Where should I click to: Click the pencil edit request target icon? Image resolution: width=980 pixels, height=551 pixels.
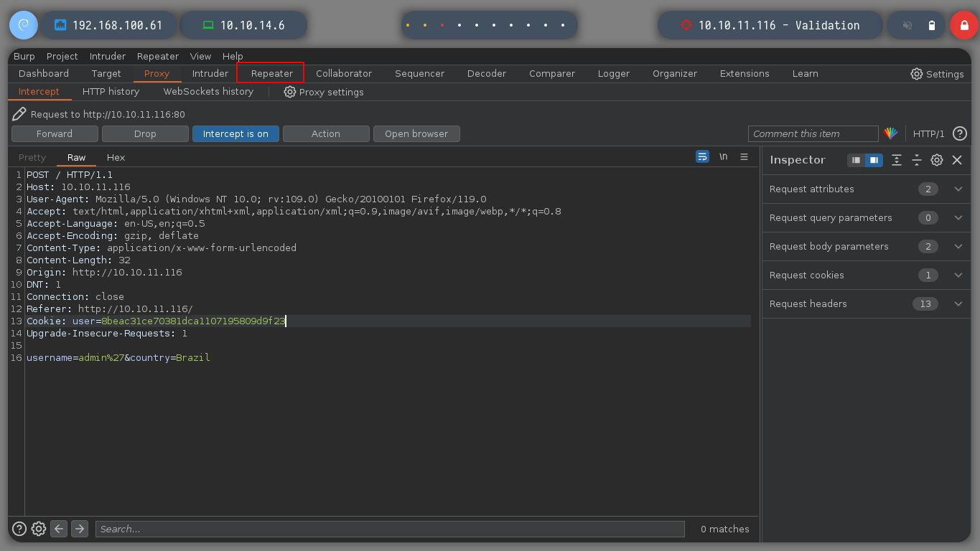(x=19, y=114)
